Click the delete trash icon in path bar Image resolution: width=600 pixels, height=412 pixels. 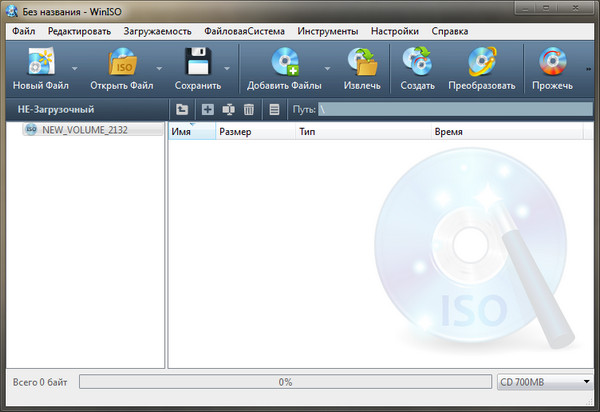pyautogui.click(x=249, y=109)
